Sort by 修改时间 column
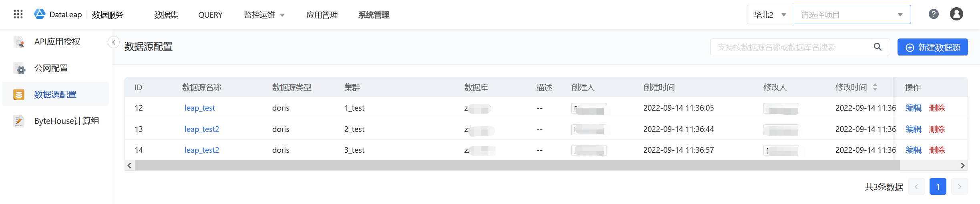 tap(875, 87)
